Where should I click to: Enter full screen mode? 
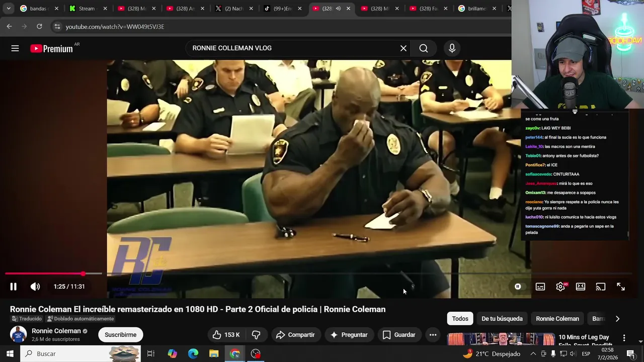tap(621, 287)
